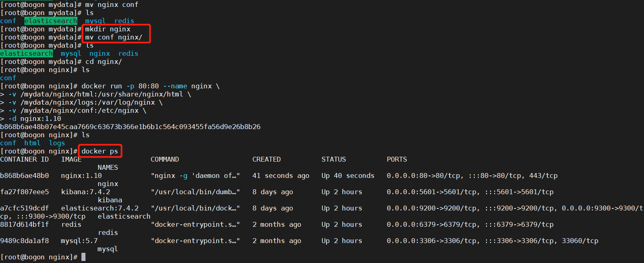The width and height of the screenshot is (644, 263).
Task: Click the container name 'elasticsearch' in NAMES row
Action: click(x=124, y=216)
